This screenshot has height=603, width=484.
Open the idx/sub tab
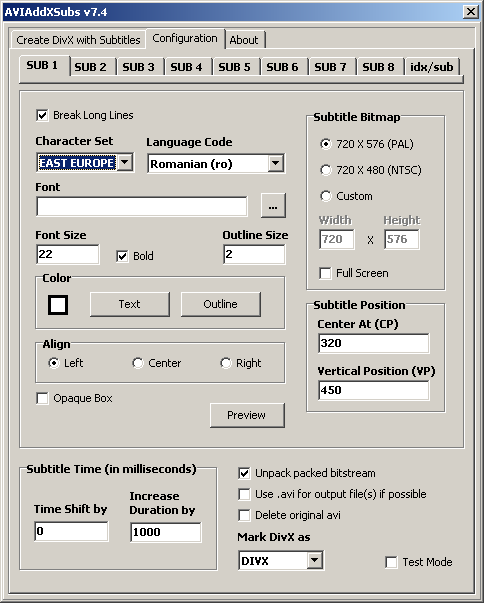pos(432,67)
